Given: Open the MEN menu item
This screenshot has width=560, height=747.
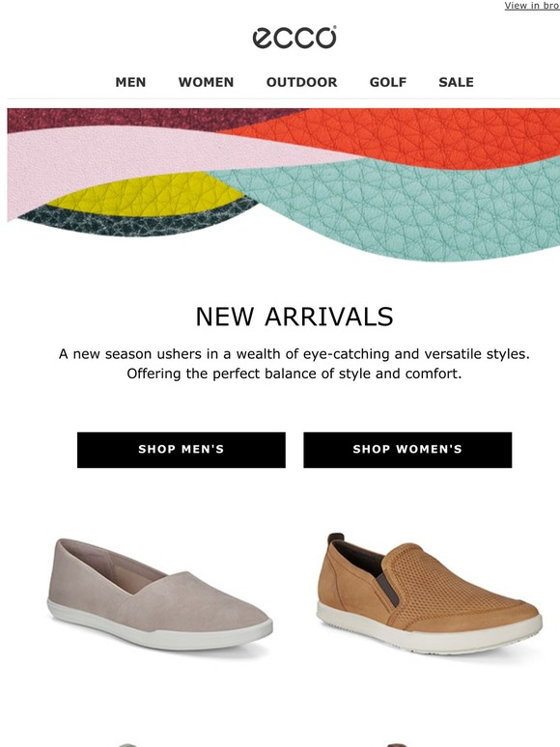Looking at the screenshot, I should 130,82.
